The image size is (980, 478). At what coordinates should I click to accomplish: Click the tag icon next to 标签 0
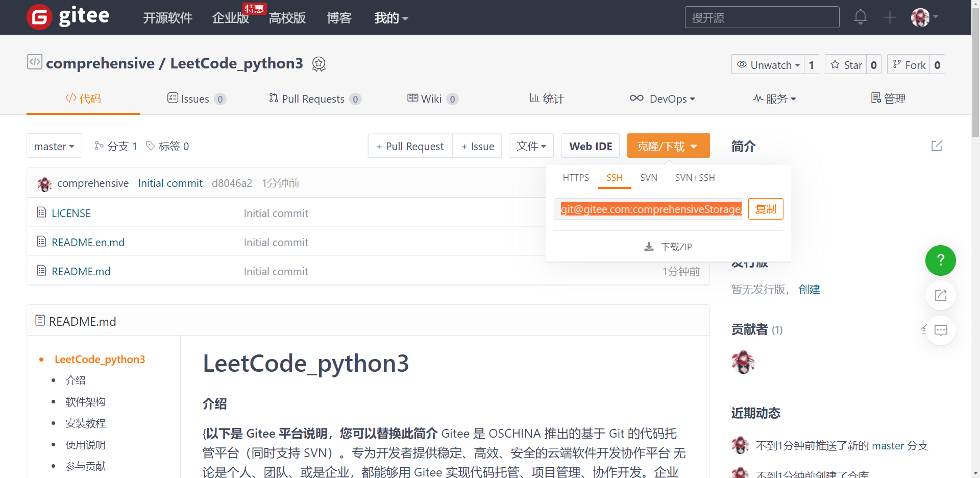click(151, 146)
